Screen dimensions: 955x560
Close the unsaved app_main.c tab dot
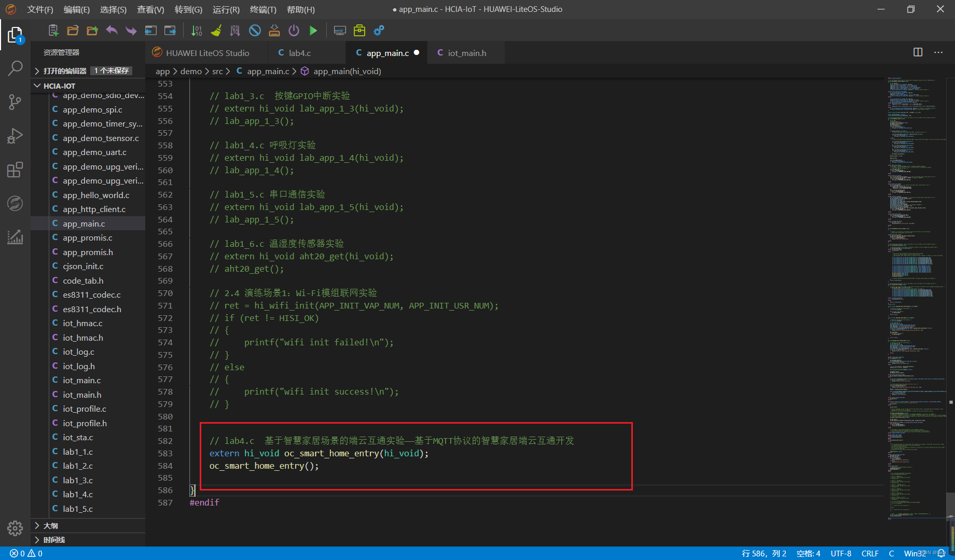(x=417, y=52)
